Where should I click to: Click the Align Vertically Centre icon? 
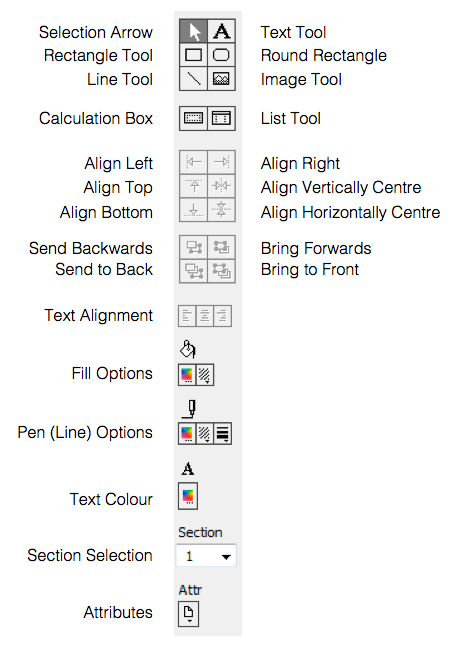[221, 185]
